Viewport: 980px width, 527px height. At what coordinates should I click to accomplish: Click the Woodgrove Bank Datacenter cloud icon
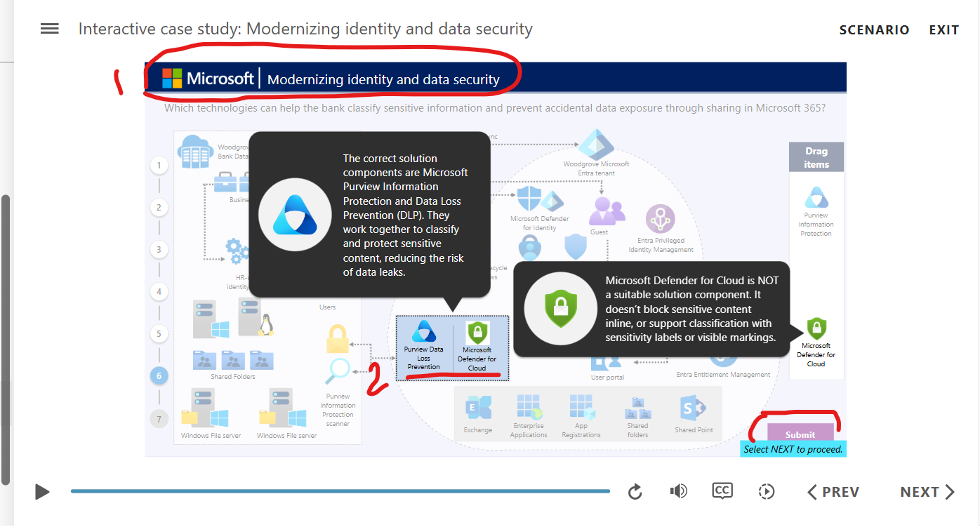[x=195, y=151]
